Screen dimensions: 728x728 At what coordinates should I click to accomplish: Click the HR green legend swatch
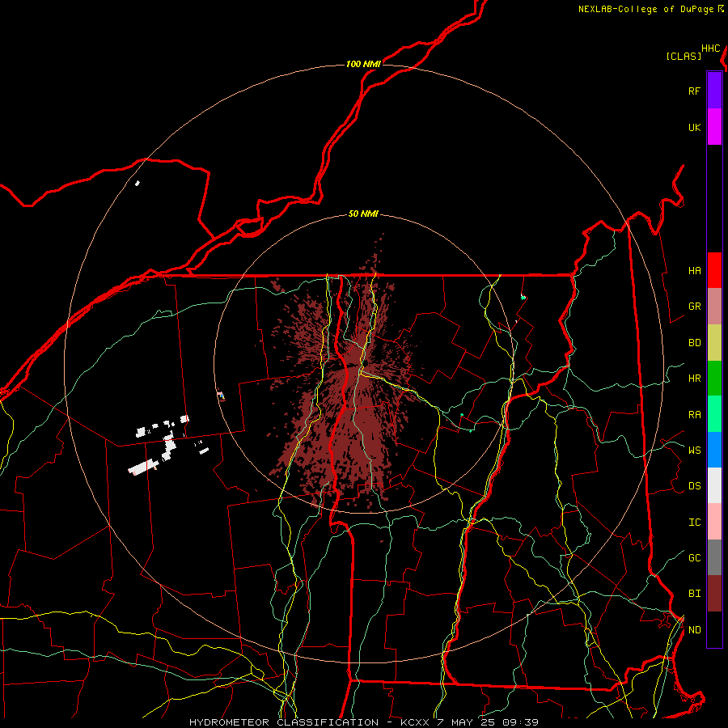point(714,378)
